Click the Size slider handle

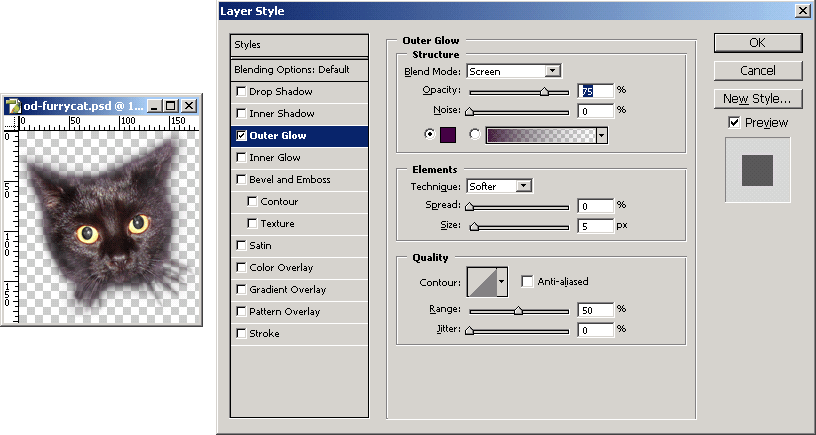point(474,226)
